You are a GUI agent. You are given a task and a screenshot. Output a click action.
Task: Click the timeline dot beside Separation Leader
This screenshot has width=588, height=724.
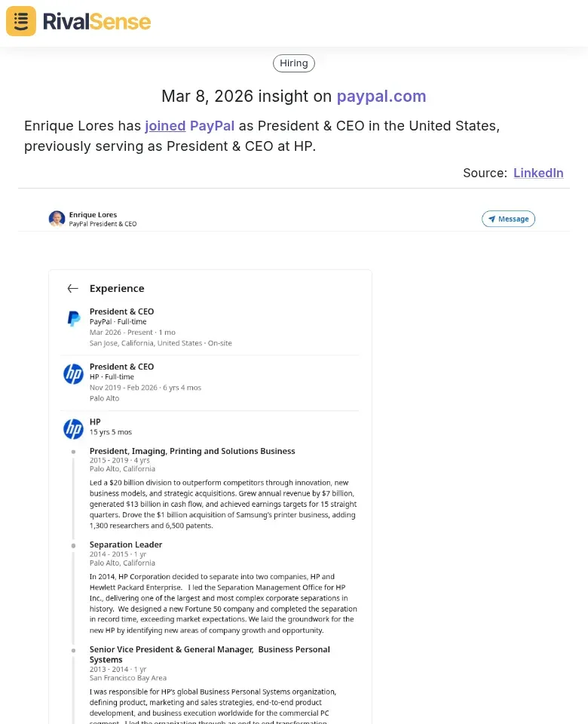pos(73,545)
